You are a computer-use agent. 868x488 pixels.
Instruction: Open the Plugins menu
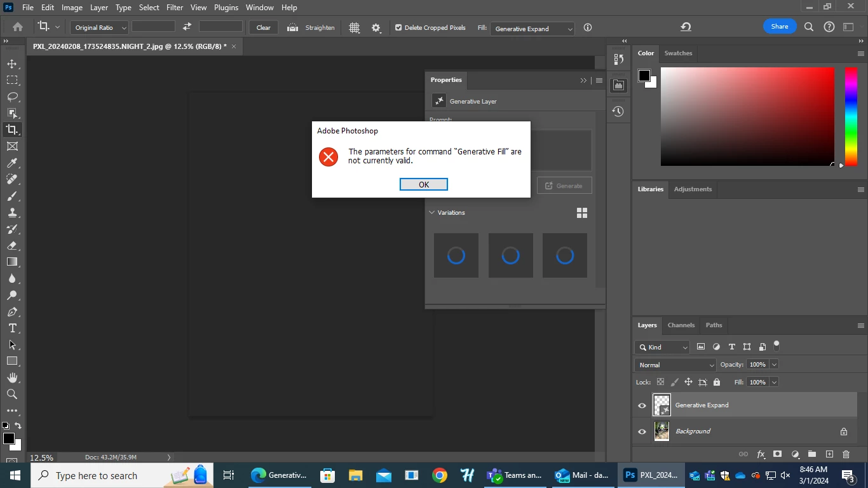(x=226, y=8)
